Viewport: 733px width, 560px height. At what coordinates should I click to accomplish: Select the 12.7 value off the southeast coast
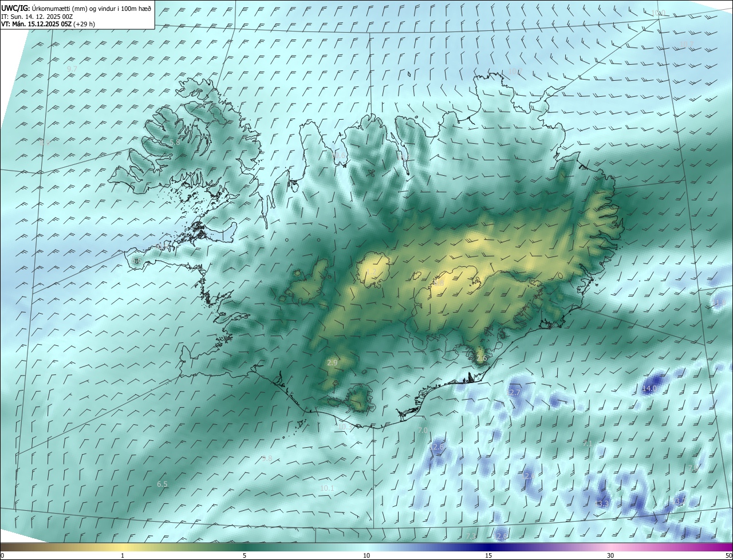point(514,392)
